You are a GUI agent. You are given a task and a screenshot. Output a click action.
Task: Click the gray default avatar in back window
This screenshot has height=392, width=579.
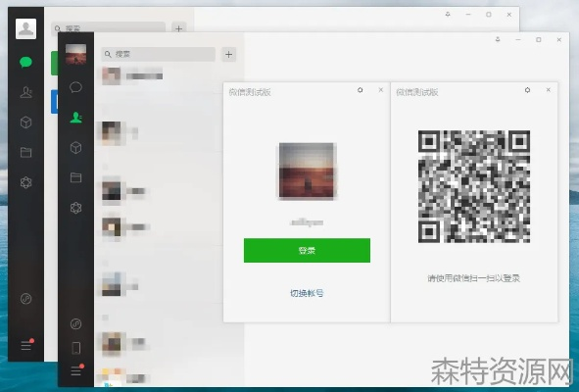tap(25, 28)
